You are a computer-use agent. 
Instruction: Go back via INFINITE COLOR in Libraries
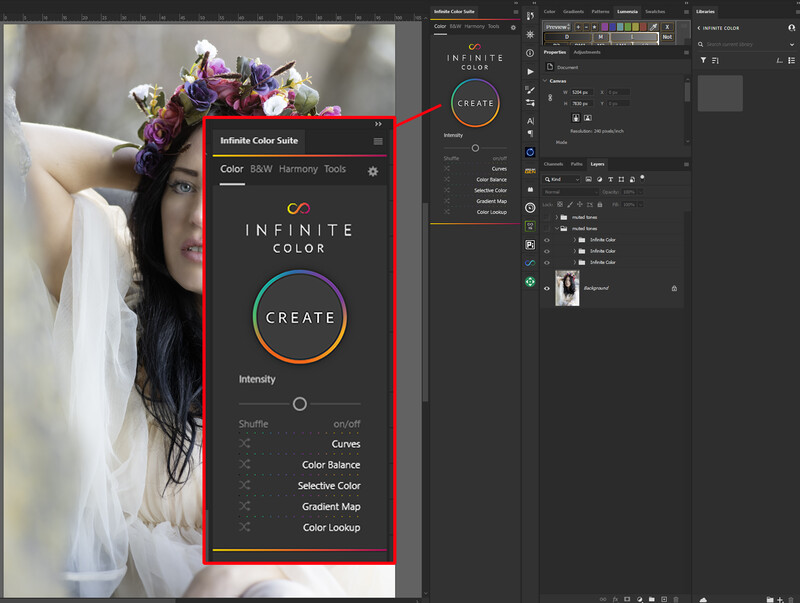718,28
